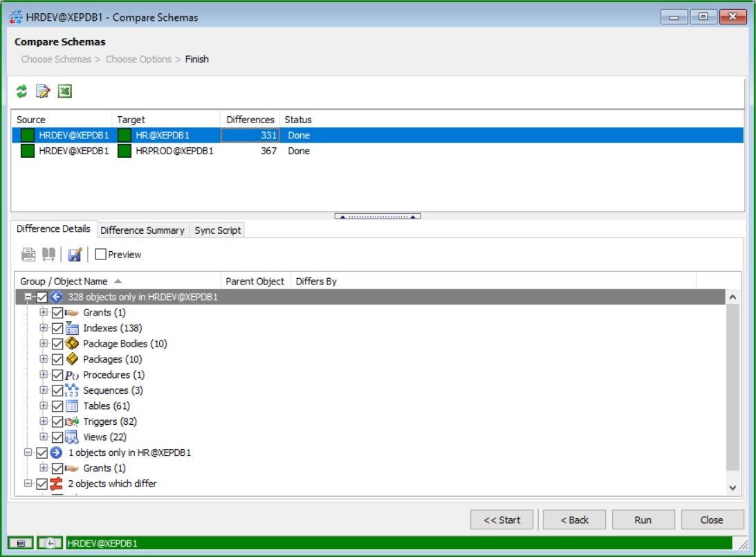Click the Package Bodies icon
This screenshot has width=756, height=557.
point(72,343)
